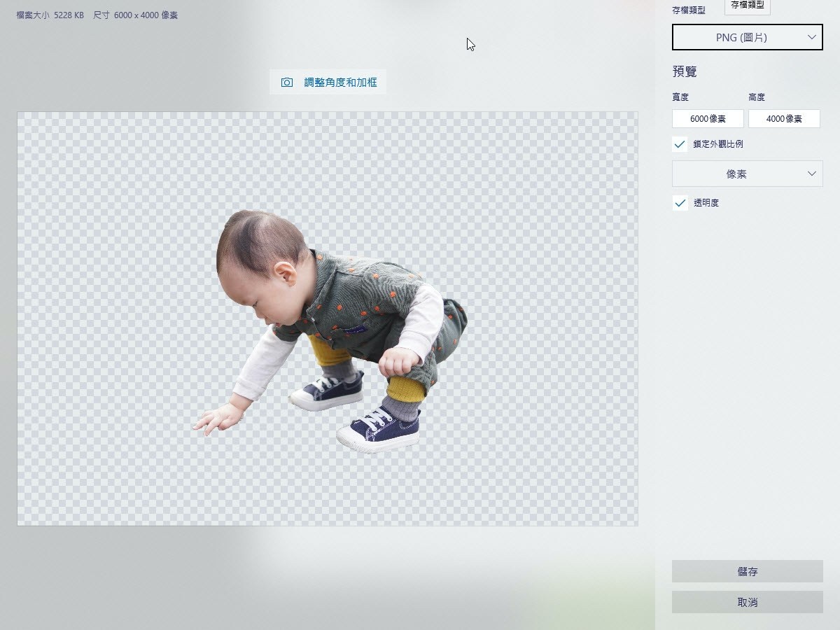Image resolution: width=840 pixels, height=630 pixels.
Task: Open the 調整角度和加框 option
Action: (328, 83)
